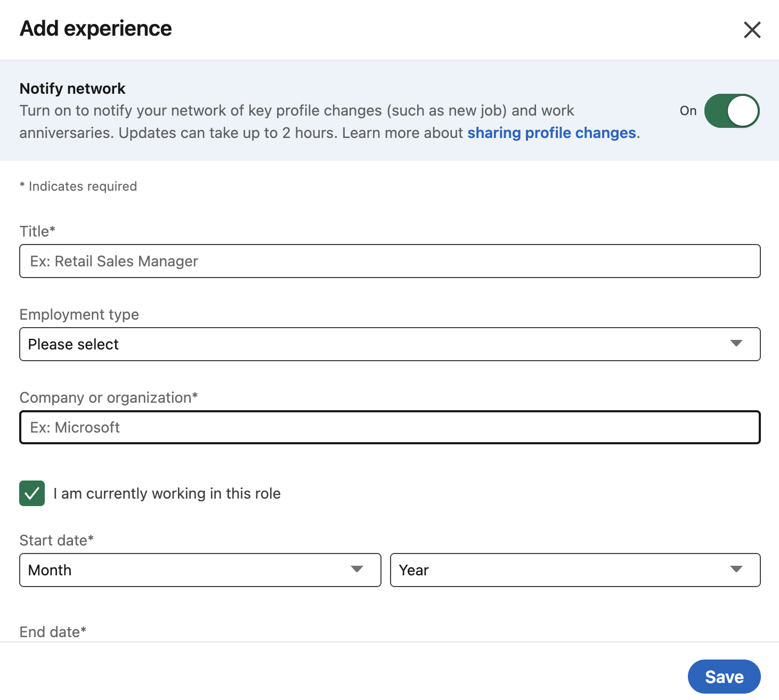Click the "Start date*" label
Viewport: 779px width, 700px height.
click(x=56, y=540)
